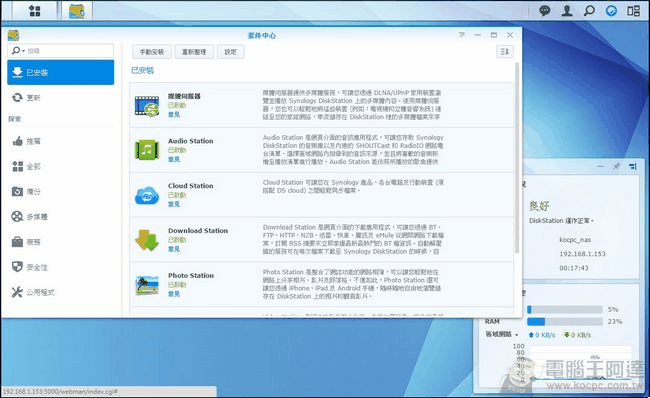Screen dimensions: 650x398
Task: Open the user account options icon
Action: point(567,11)
